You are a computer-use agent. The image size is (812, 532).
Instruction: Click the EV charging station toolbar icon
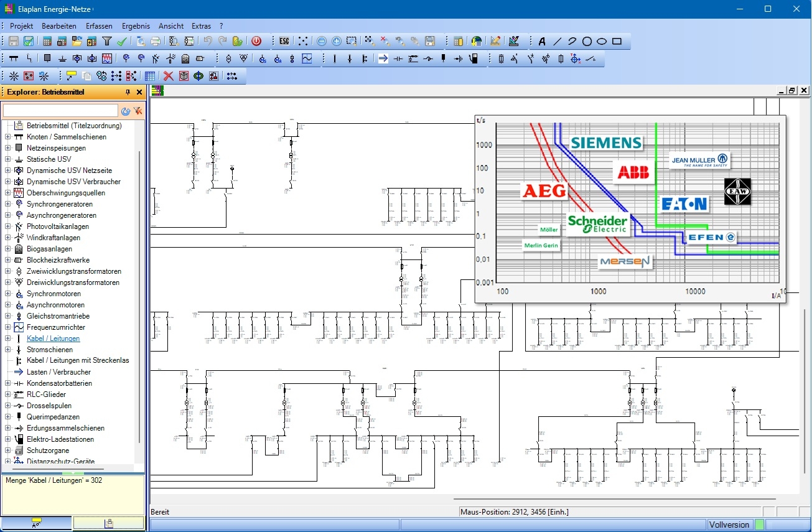pos(473,59)
